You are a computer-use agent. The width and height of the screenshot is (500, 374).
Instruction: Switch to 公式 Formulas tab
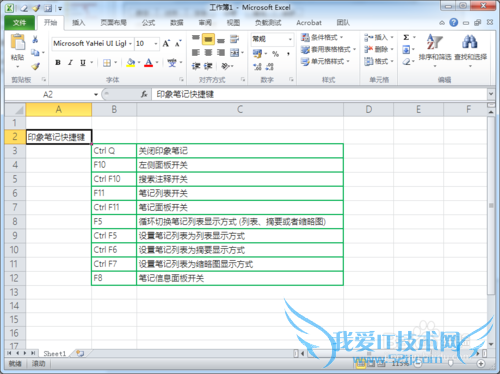pyautogui.click(x=148, y=23)
